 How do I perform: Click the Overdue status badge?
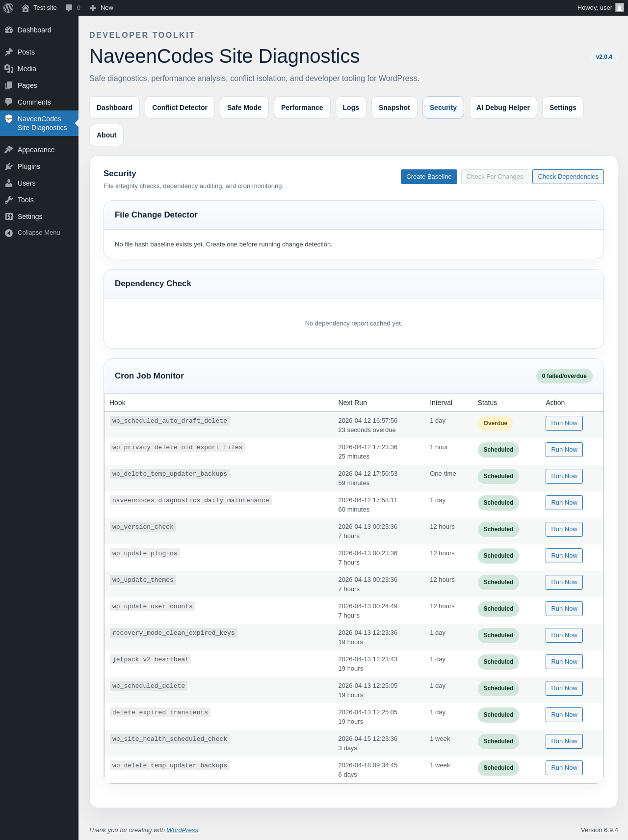coord(495,423)
